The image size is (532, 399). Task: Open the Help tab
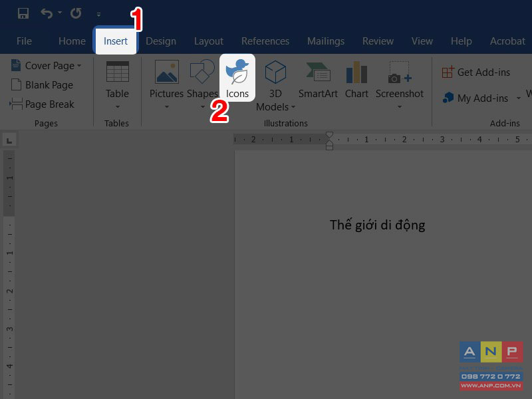coord(461,41)
